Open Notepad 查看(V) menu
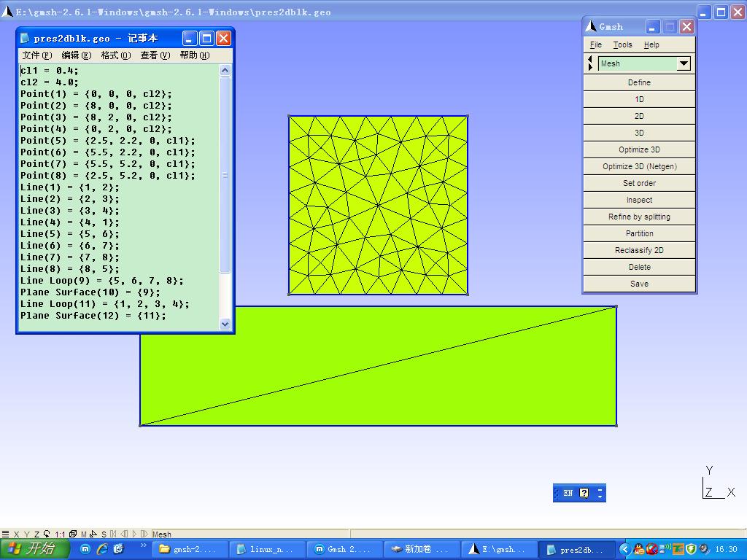This screenshot has width=747, height=560. (x=155, y=55)
